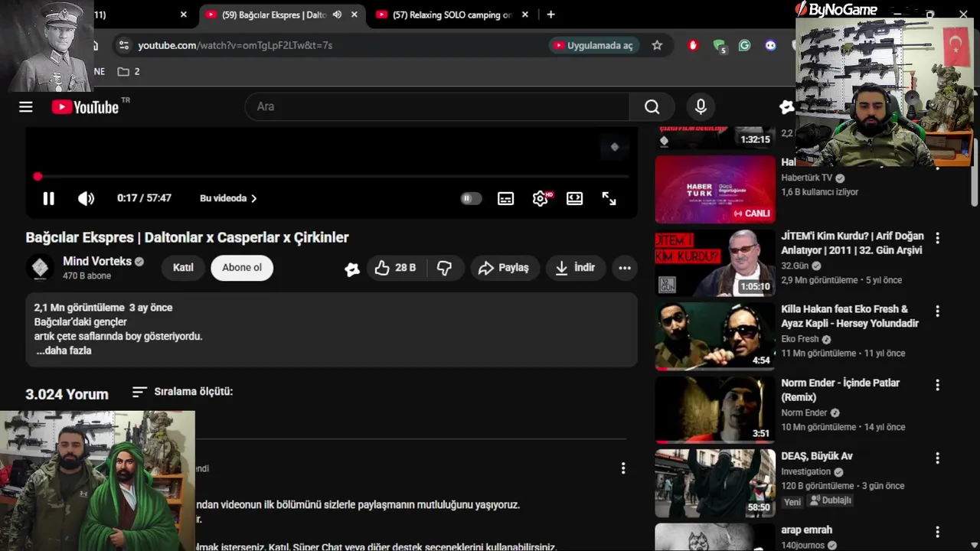Click the sparkle Ask icon beside like button
Image resolution: width=980 pixels, height=551 pixels.
tap(352, 269)
